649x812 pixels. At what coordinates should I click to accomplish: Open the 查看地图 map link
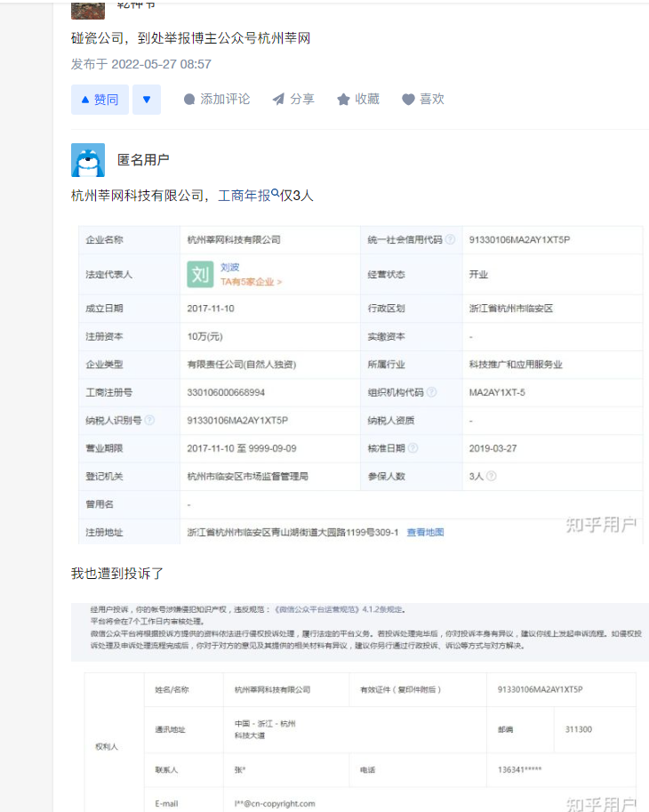[426, 533]
